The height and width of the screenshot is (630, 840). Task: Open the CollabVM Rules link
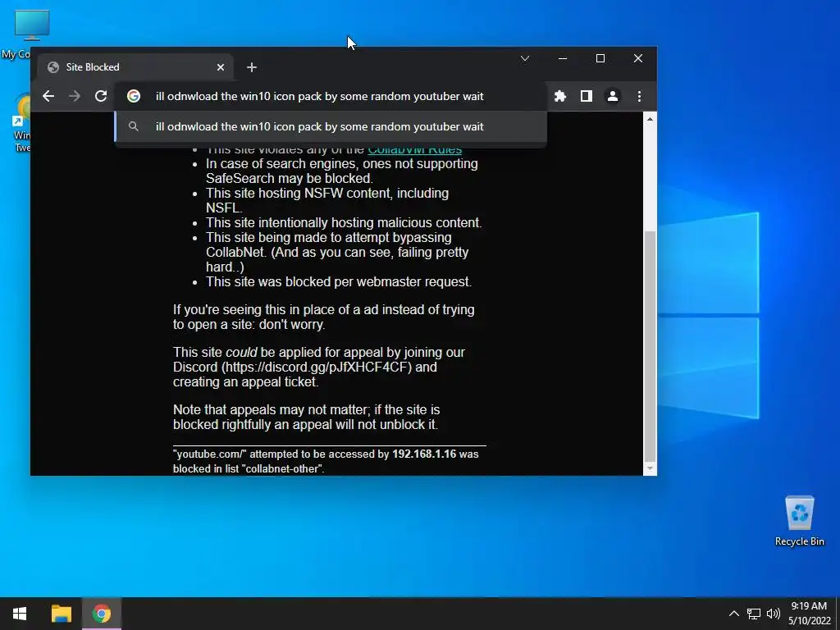(414, 149)
